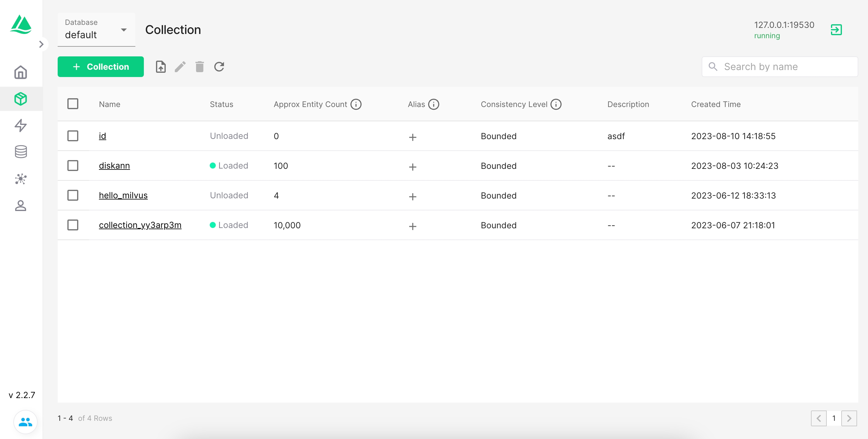
Task: Refresh the collection list
Action: 219,67
